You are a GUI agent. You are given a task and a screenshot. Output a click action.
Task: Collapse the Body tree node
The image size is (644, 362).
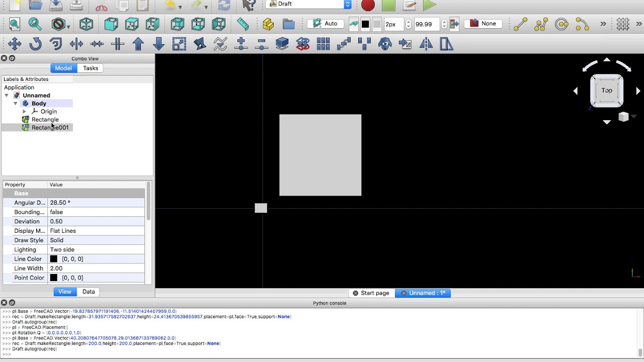16,104
